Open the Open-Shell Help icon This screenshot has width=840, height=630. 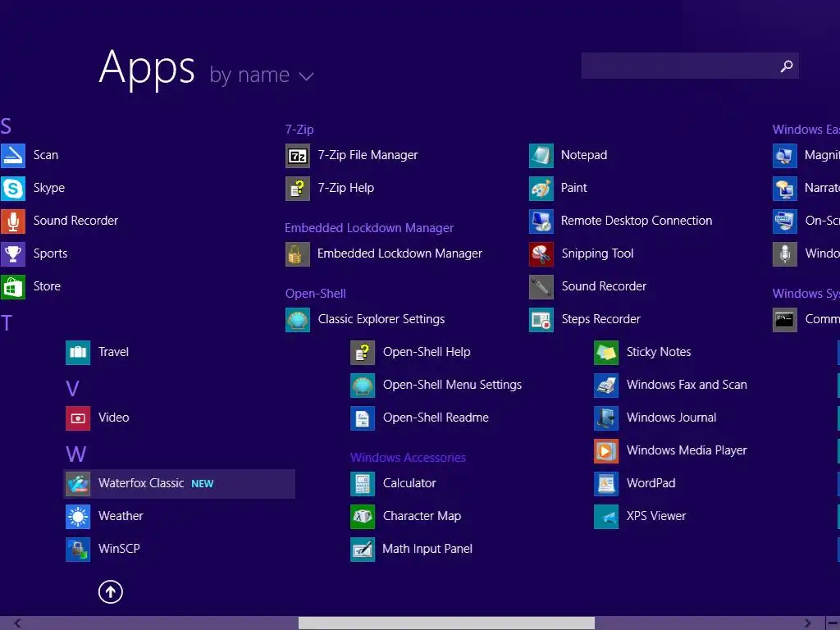click(362, 352)
